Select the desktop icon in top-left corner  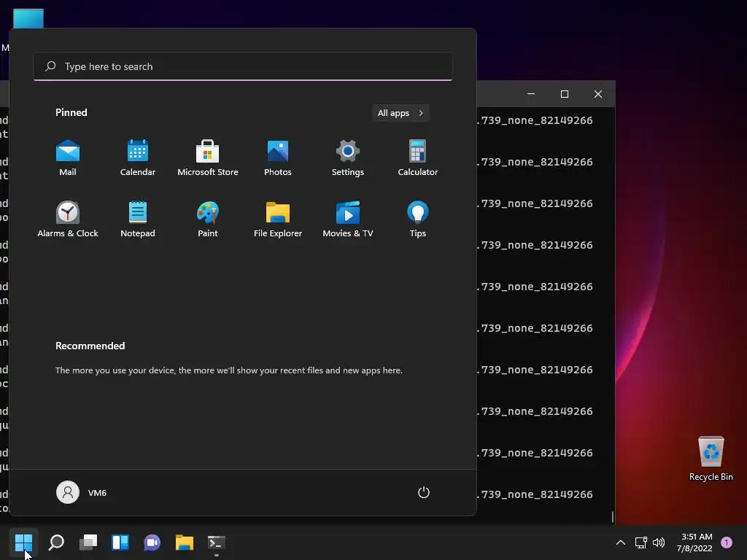click(x=28, y=18)
